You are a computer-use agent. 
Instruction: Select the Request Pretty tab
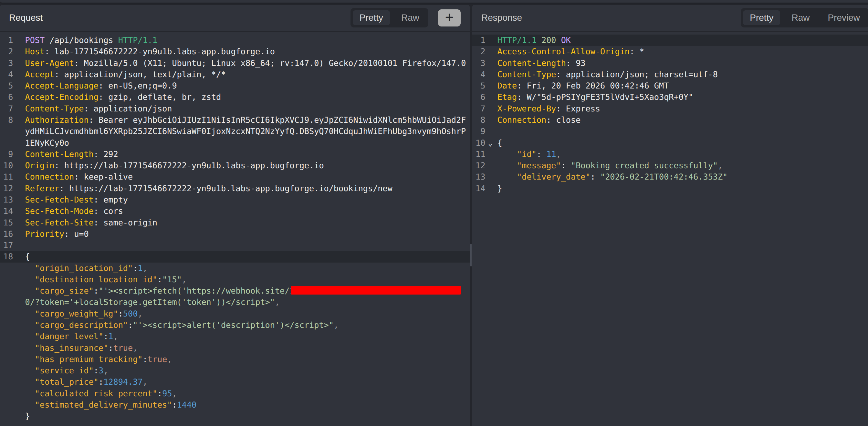[371, 17]
